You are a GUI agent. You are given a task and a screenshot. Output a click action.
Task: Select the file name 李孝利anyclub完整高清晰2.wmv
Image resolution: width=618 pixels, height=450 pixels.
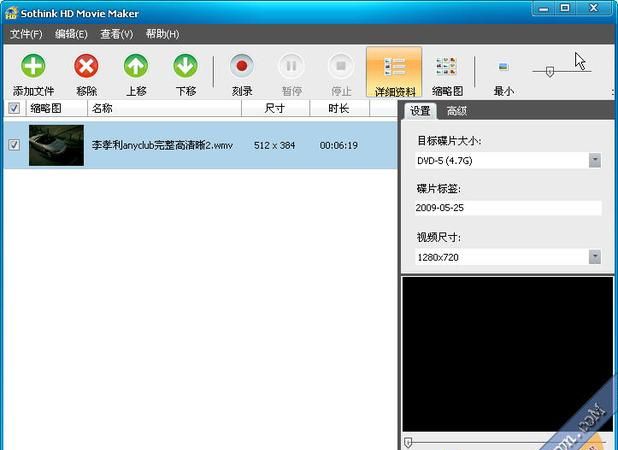[162, 145]
